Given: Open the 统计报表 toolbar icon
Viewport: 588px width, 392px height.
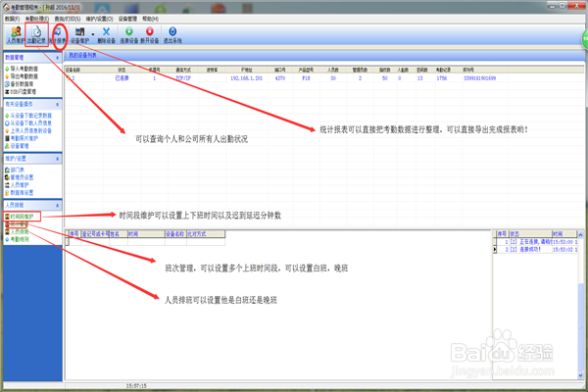Looking at the screenshot, I should 58,35.
